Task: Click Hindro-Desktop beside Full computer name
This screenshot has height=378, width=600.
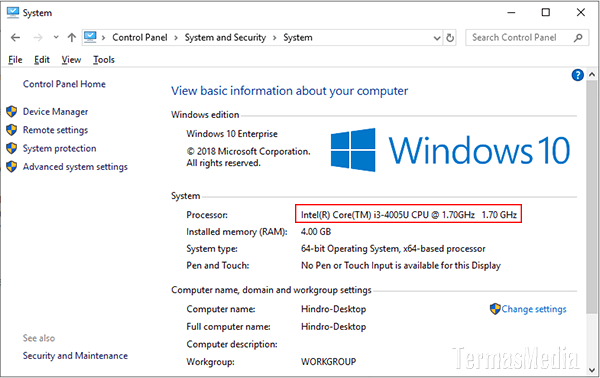Action: (x=333, y=327)
